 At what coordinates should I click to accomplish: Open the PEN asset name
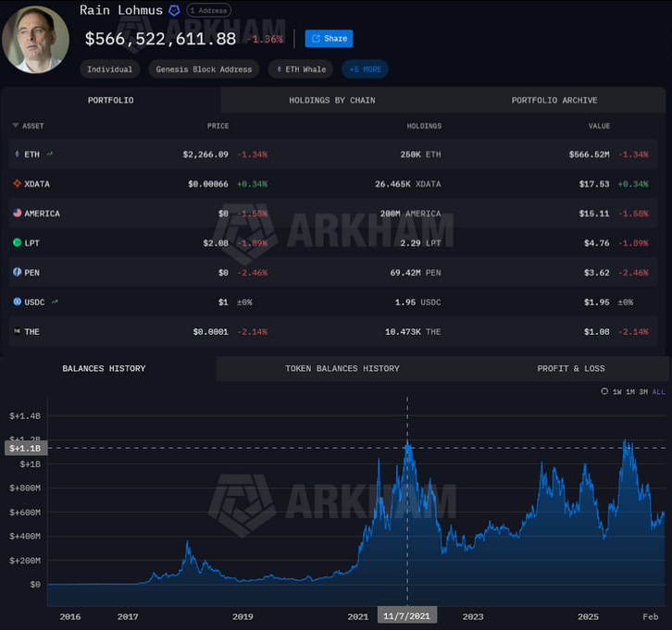(x=31, y=273)
